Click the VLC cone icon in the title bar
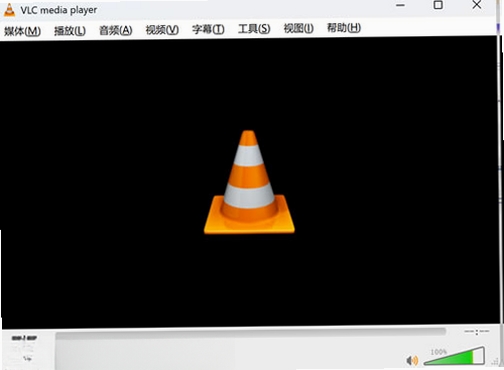 pos(9,10)
